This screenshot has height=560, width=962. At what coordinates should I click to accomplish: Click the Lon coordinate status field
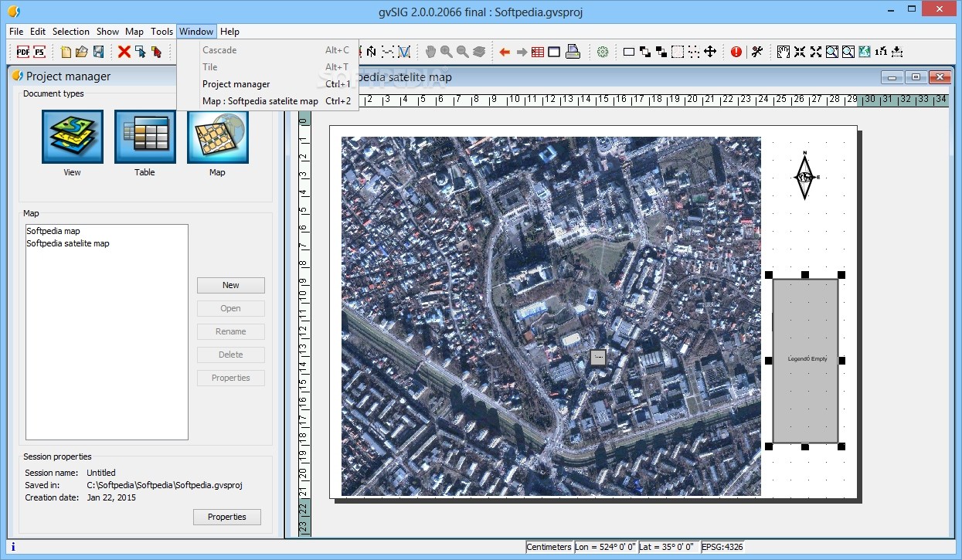tap(606, 547)
